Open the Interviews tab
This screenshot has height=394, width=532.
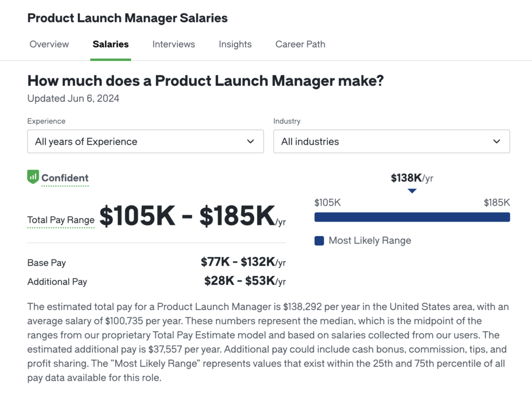point(174,44)
